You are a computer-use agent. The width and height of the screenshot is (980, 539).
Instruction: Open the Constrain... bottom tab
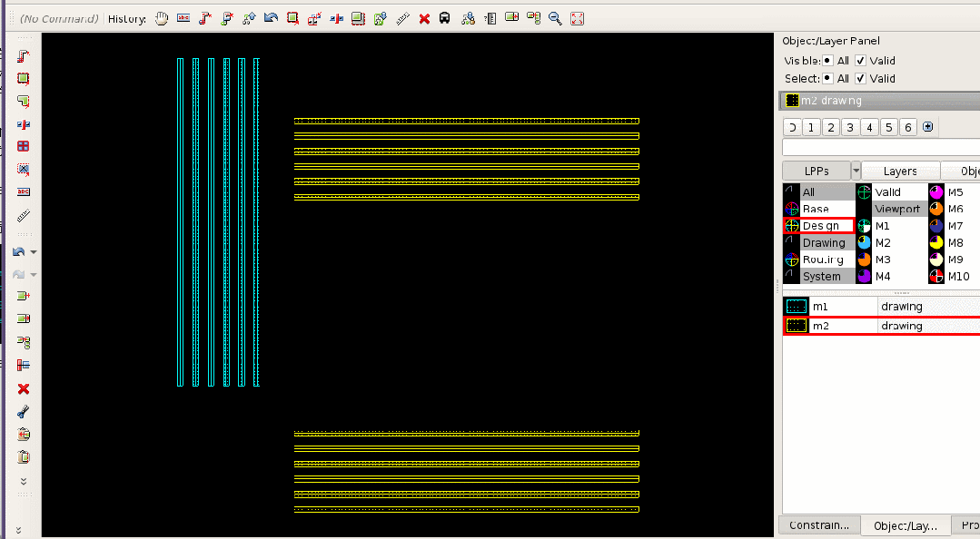(819, 525)
